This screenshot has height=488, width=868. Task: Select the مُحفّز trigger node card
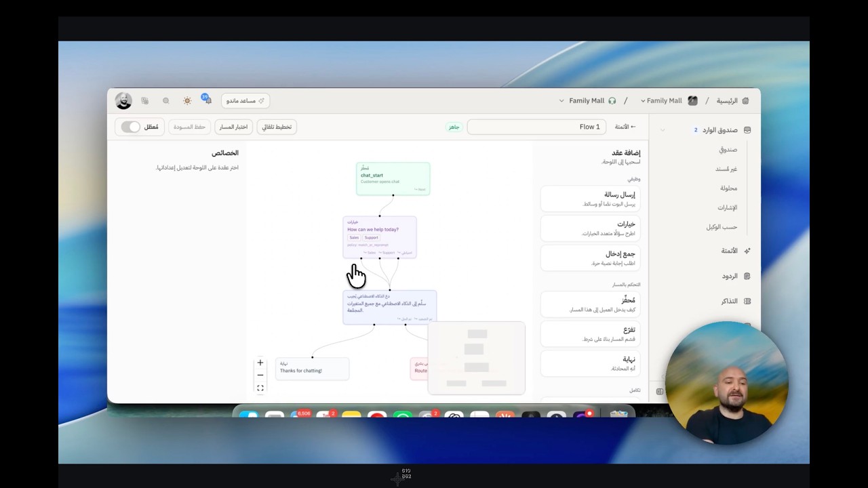590,304
